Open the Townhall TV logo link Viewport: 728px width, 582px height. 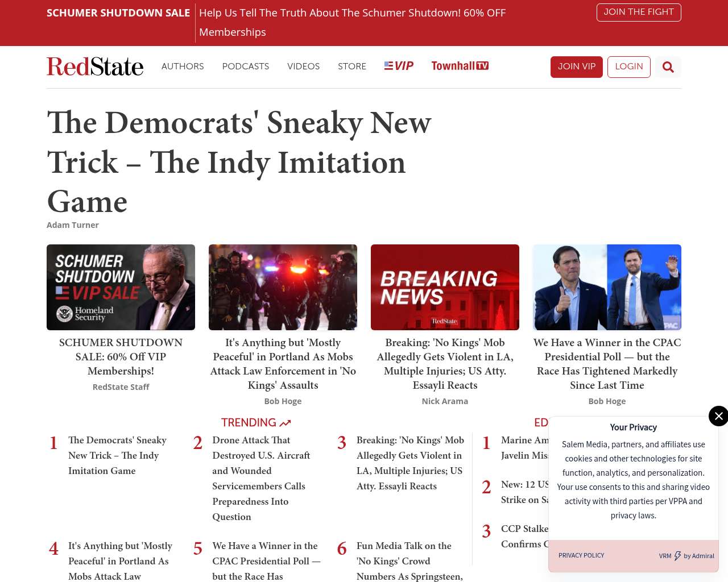460,66
